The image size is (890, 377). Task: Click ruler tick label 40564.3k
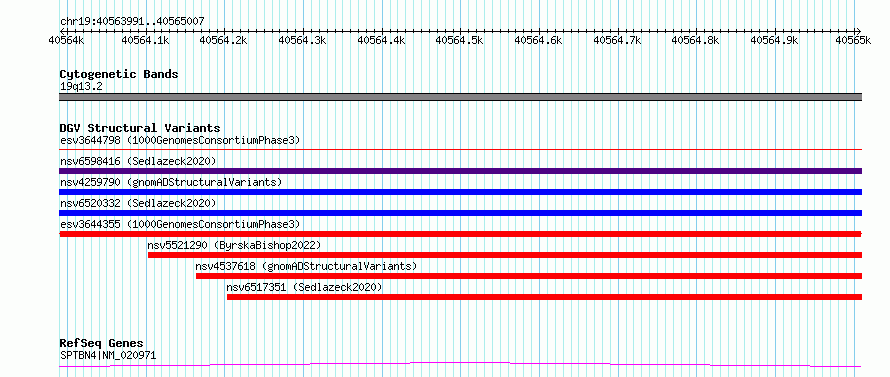303,40
